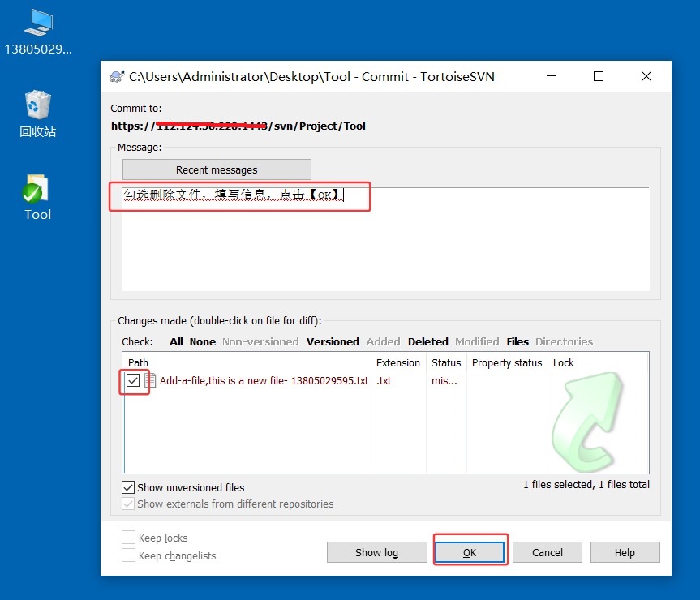Choose None in the Check row

pos(202,341)
